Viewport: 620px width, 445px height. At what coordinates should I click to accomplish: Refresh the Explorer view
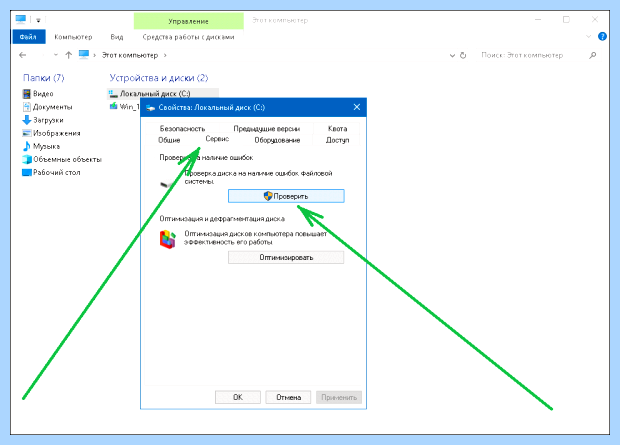(x=463, y=55)
